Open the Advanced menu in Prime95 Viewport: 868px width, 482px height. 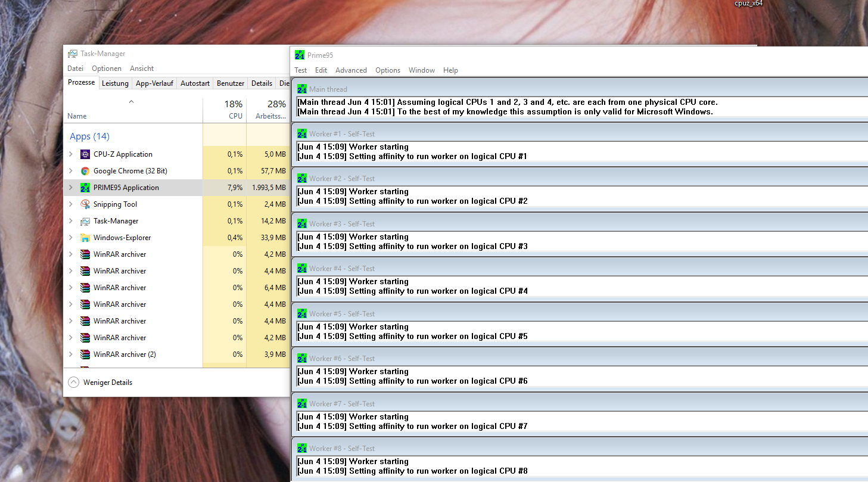click(x=351, y=70)
